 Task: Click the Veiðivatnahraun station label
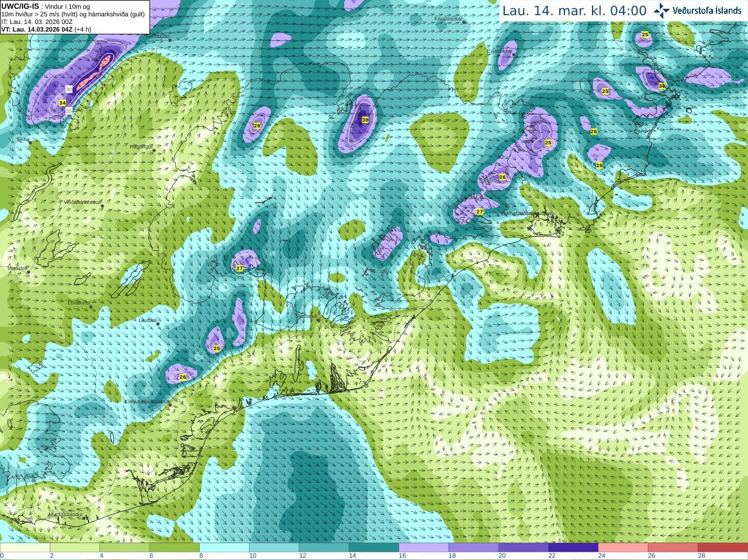[x=82, y=202]
